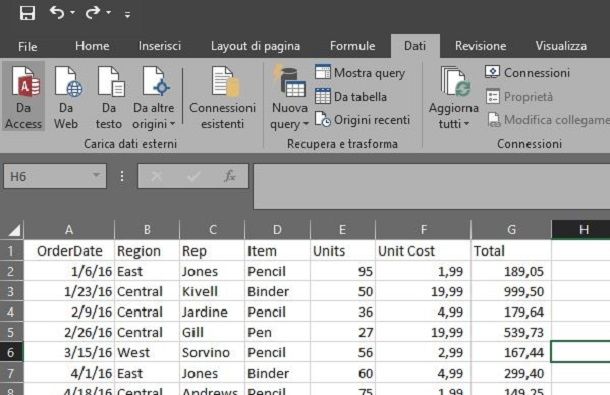
Task: Select column C header
Action: pos(212,230)
